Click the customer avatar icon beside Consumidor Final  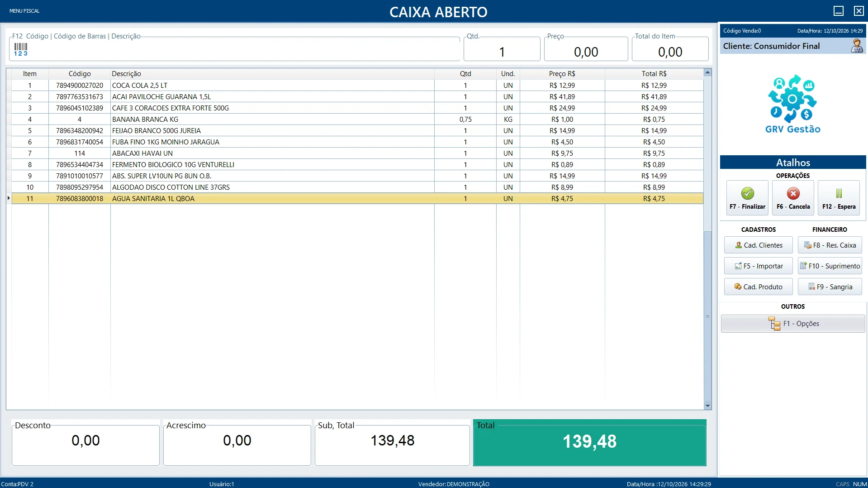pyautogui.click(x=857, y=46)
